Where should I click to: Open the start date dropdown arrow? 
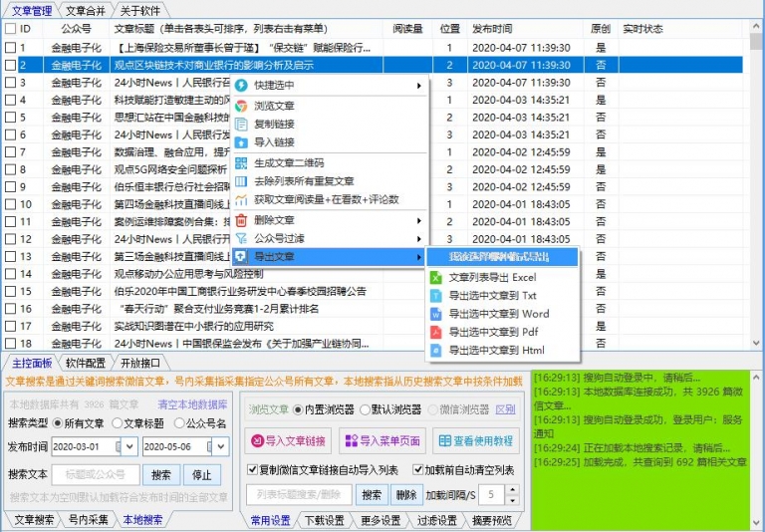pos(129,446)
